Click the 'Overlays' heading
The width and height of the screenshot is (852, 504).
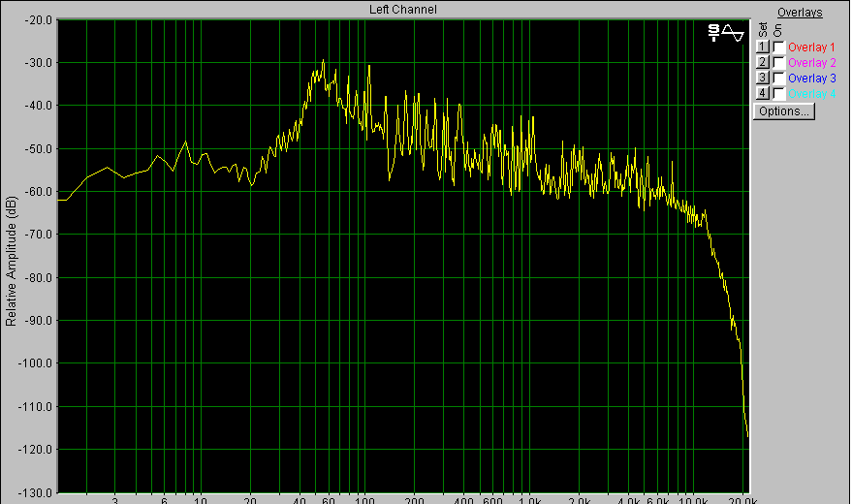[x=800, y=13]
